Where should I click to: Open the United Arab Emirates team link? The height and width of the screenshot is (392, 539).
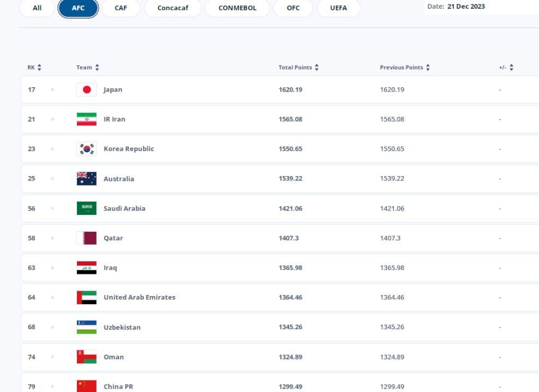click(139, 298)
